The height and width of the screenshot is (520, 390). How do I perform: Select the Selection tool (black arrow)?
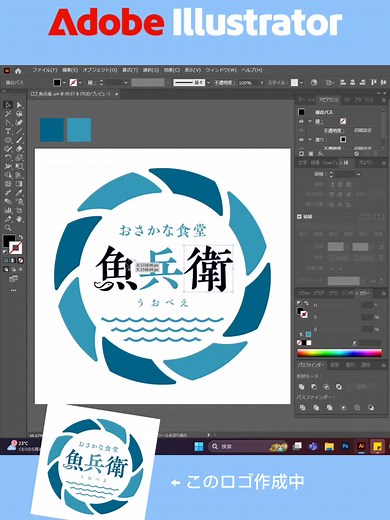coord(8,105)
